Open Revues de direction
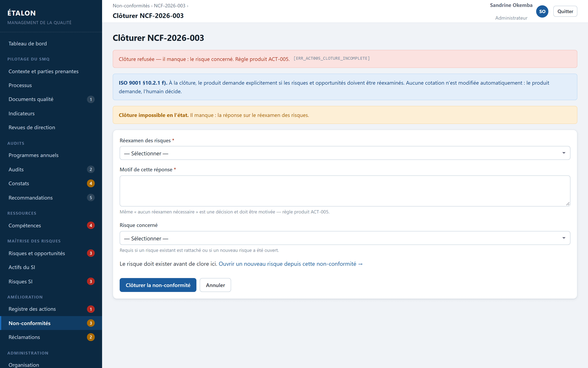This screenshot has width=588, height=368. [51, 127]
